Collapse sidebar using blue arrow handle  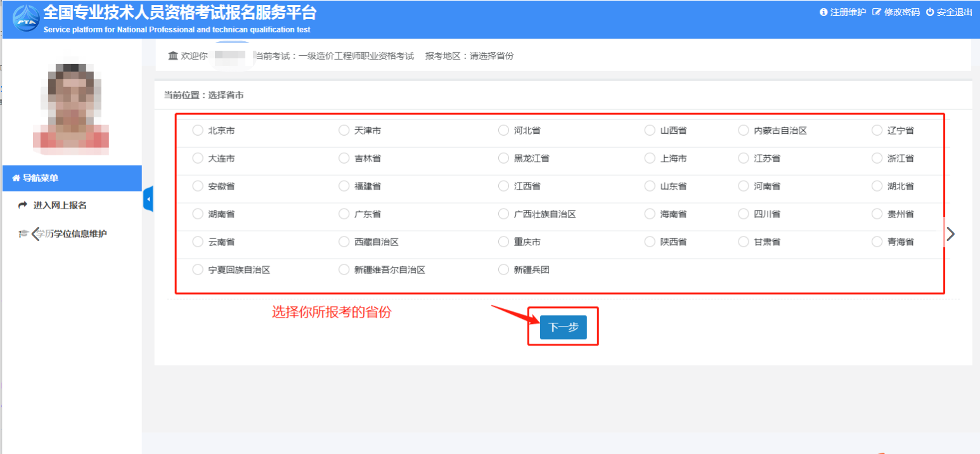pos(148,199)
